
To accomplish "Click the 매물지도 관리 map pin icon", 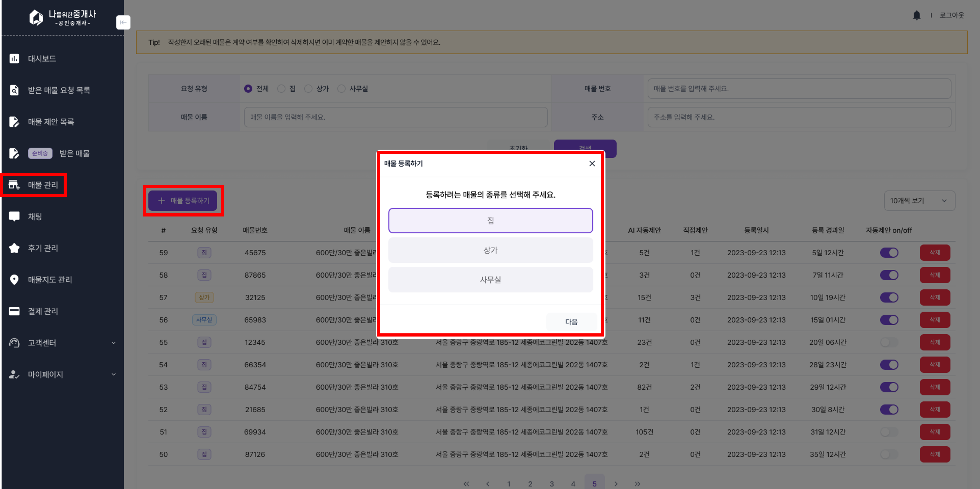I will point(14,279).
